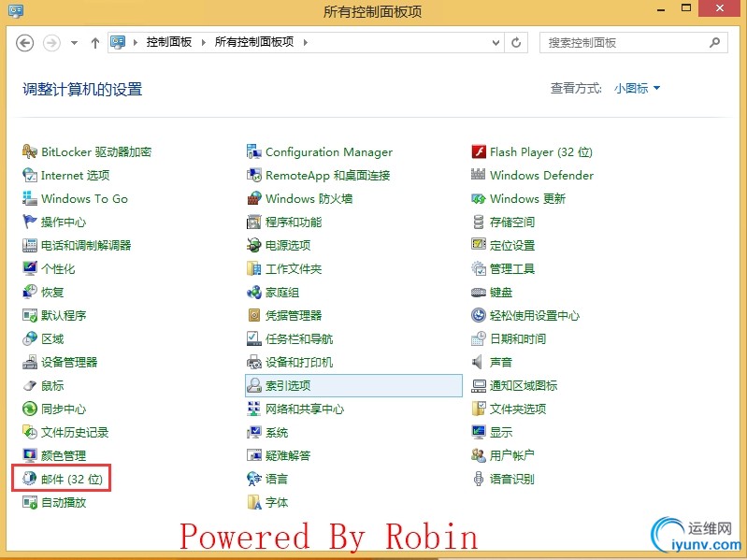Screen dimensions: 747x560
Task: Open the 电源选项 power icon
Action: coord(254,245)
